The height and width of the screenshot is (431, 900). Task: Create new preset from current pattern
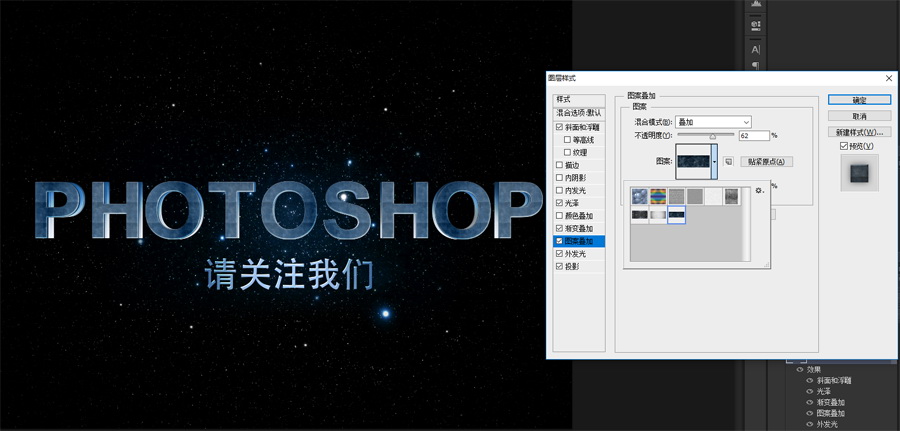[x=728, y=162]
